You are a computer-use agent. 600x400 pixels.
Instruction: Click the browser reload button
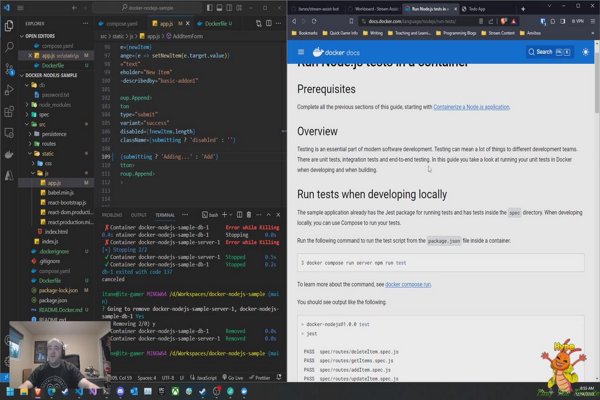click(314, 21)
